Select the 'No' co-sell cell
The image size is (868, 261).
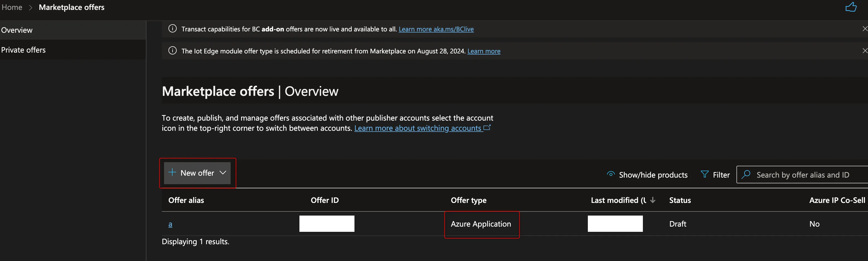click(x=814, y=224)
